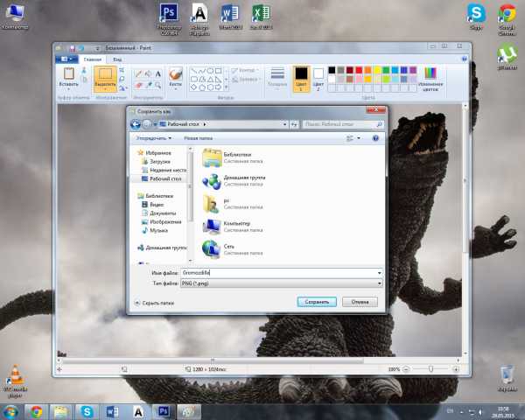This screenshot has width=525, height=420.
Task: Open the Изменение цветов editor in Paint
Action: [430, 80]
